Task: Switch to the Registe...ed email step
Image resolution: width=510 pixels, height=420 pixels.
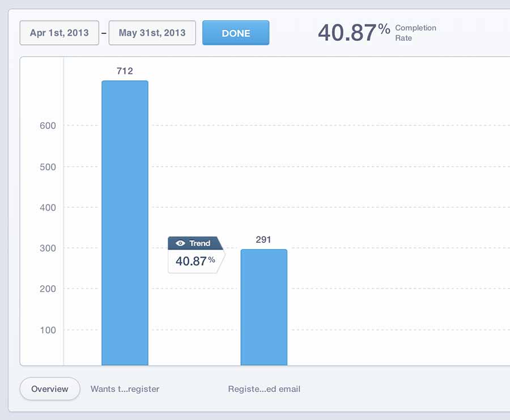Action: 264,389
